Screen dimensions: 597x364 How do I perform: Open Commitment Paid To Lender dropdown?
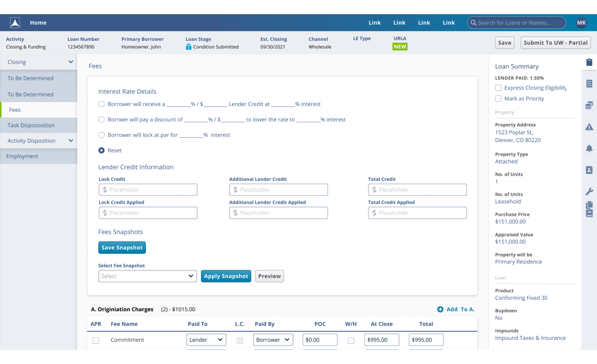[x=206, y=340]
